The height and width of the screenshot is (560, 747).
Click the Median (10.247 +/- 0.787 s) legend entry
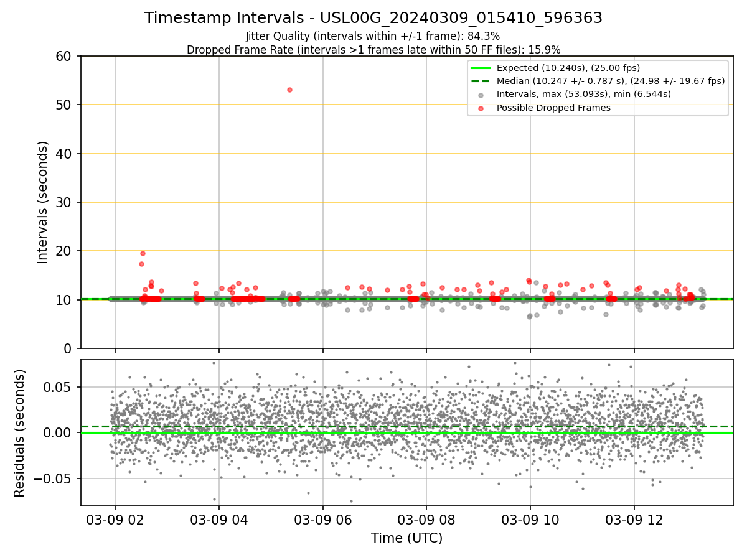(611, 81)
